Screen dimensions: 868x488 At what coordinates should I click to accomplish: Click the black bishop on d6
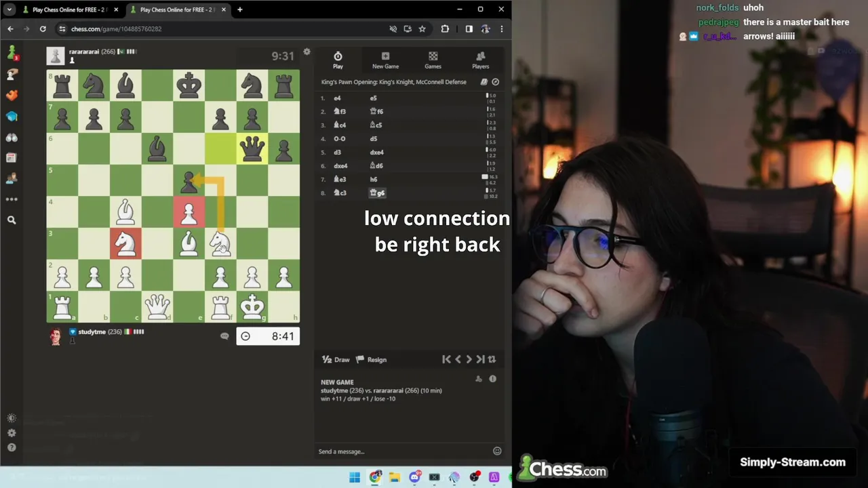(x=157, y=148)
